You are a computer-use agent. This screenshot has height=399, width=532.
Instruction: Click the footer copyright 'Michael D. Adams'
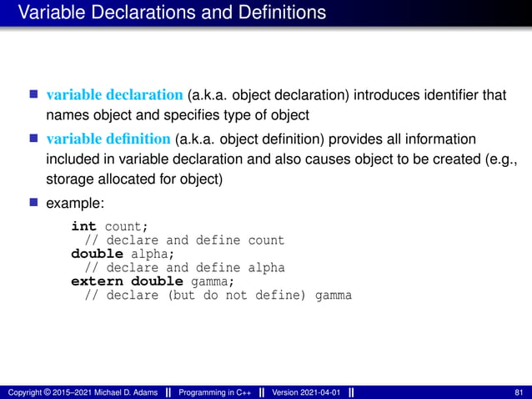tap(126, 392)
